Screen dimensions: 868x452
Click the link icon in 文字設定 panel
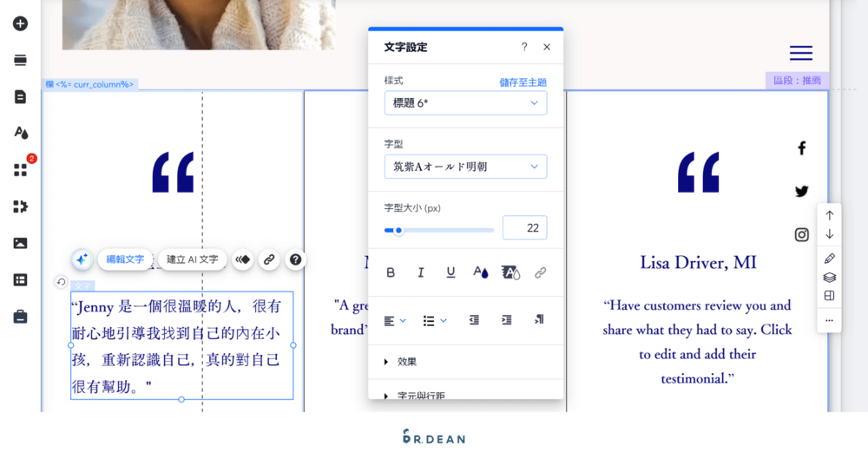(540, 272)
